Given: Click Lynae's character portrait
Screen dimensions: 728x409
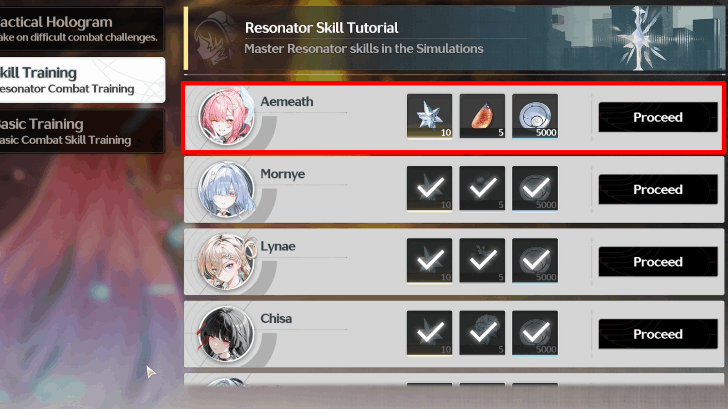Looking at the screenshot, I should 226,261.
